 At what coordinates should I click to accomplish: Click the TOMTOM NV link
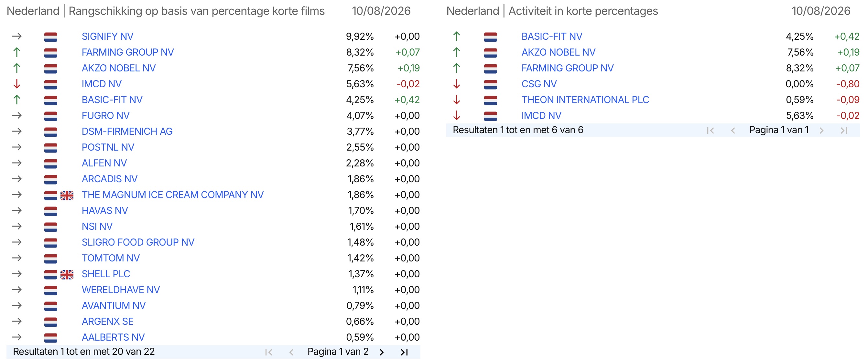pos(111,258)
